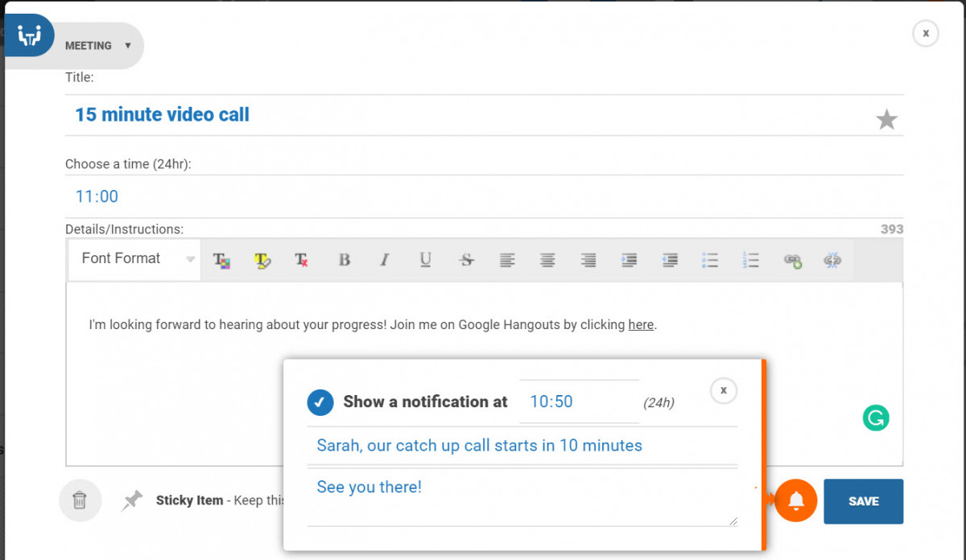Viewport: 966px width, 560px height.
Task: Toggle italic formatting
Action: pos(385,260)
